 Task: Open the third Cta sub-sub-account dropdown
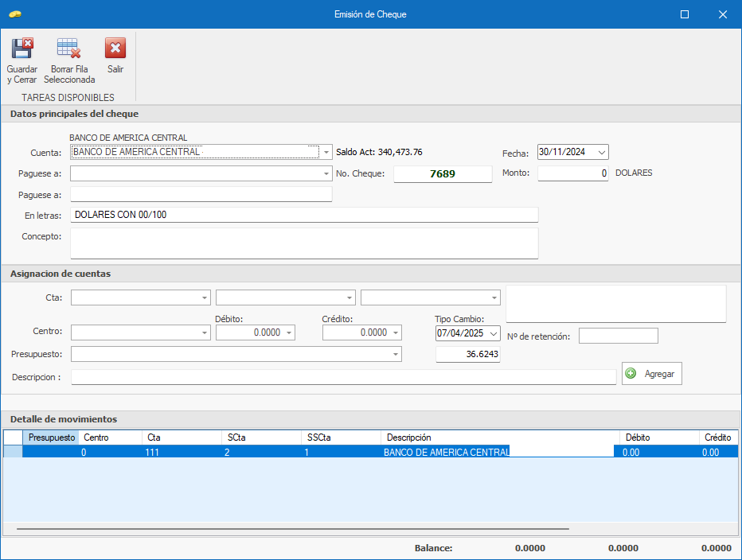(494, 298)
